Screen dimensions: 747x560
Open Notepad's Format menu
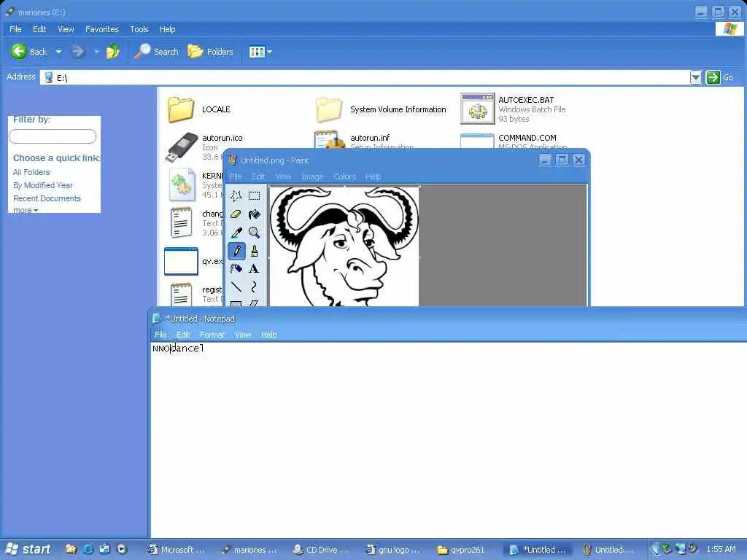pyautogui.click(x=212, y=335)
